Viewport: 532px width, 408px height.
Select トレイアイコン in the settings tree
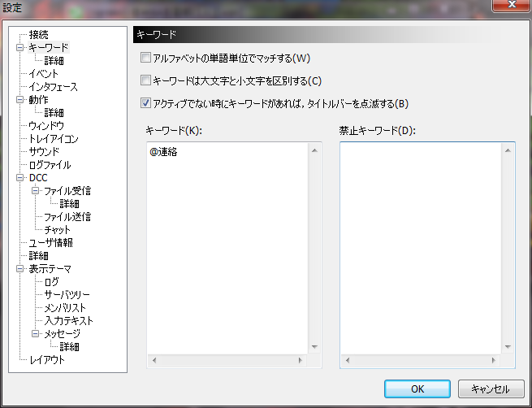point(54,139)
